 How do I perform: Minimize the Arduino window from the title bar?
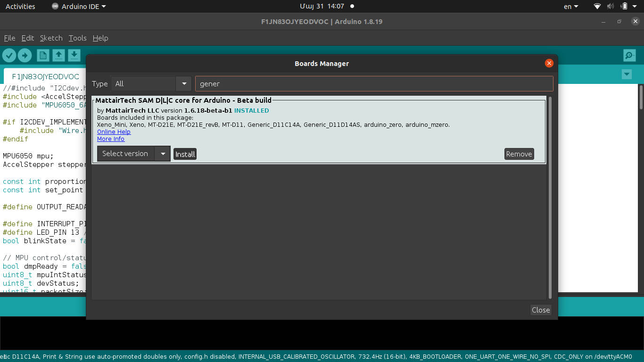pyautogui.click(x=604, y=22)
